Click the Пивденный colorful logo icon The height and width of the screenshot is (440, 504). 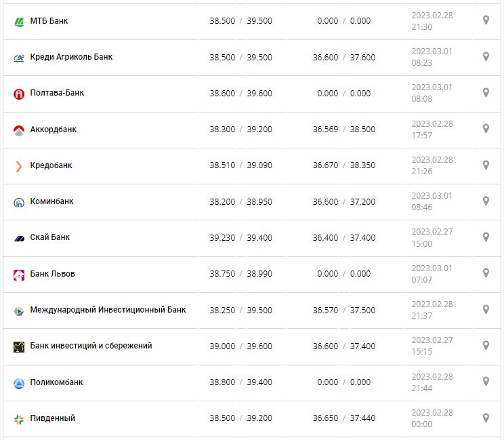point(19,419)
